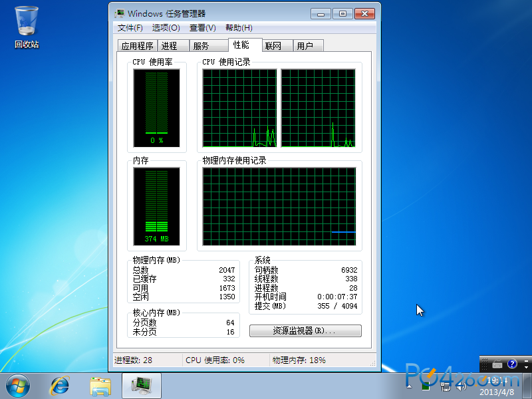Click the 未分页 value 16

pyautogui.click(x=230, y=332)
